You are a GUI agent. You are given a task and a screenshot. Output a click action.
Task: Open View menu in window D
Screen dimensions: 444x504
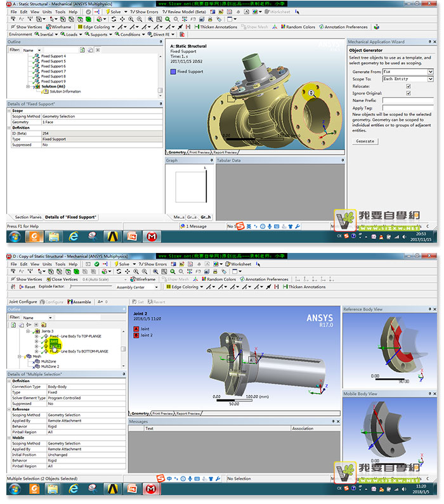(x=35, y=264)
